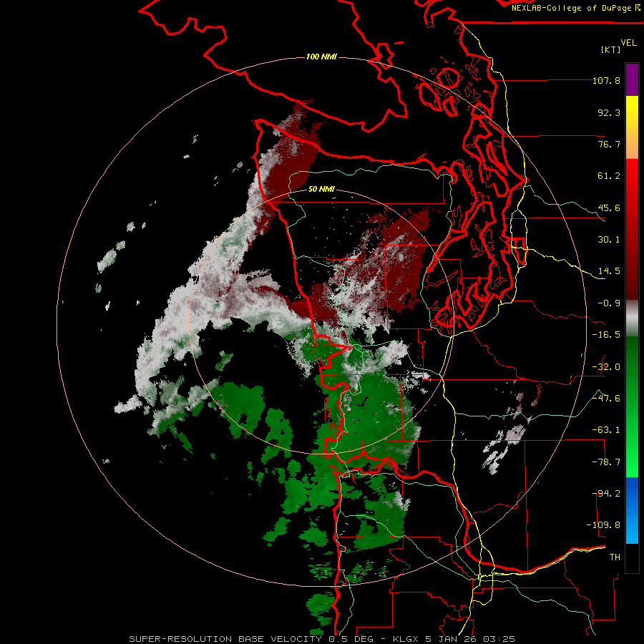This screenshot has width=644, height=644.
Task: Click the TH legend label
Action: (x=615, y=557)
